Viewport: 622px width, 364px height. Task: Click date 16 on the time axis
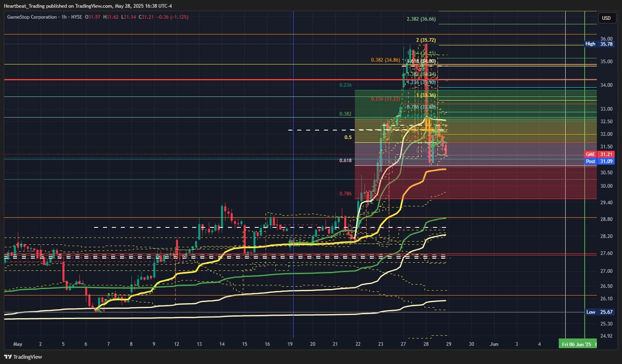click(x=267, y=344)
